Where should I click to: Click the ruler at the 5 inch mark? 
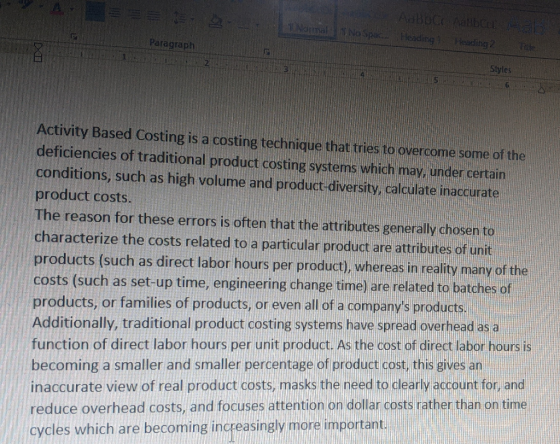tap(435, 80)
